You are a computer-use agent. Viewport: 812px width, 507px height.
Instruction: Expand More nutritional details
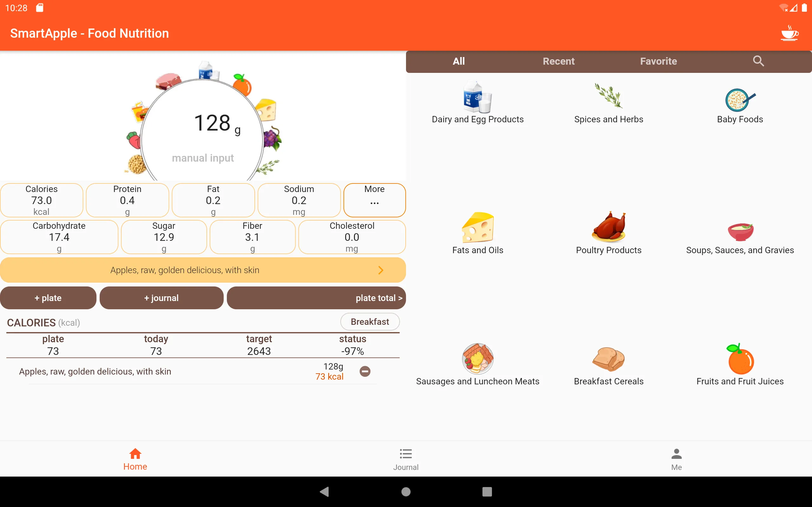click(374, 200)
